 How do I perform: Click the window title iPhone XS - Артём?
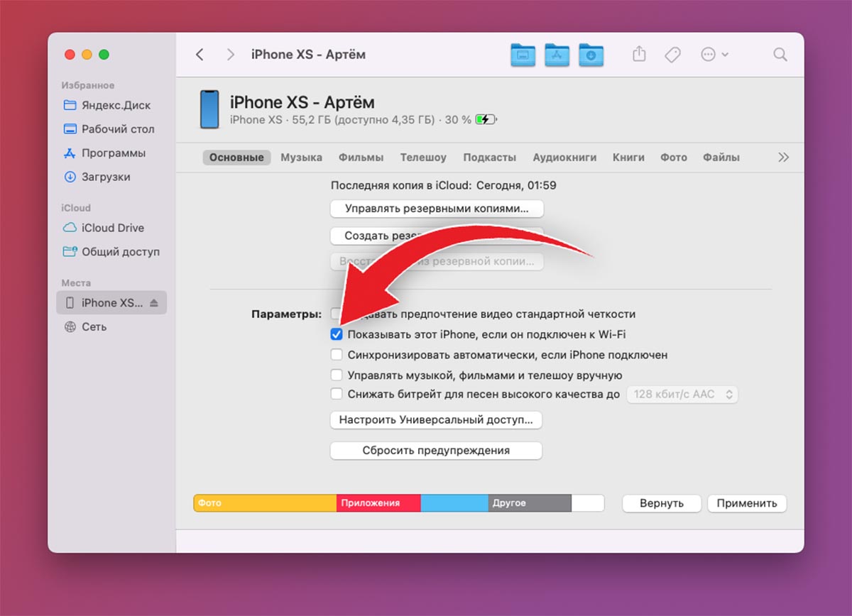tap(308, 55)
